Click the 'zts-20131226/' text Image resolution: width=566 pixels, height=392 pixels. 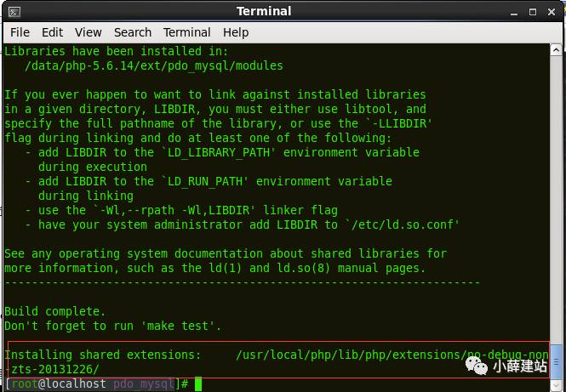(x=54, y=369)
